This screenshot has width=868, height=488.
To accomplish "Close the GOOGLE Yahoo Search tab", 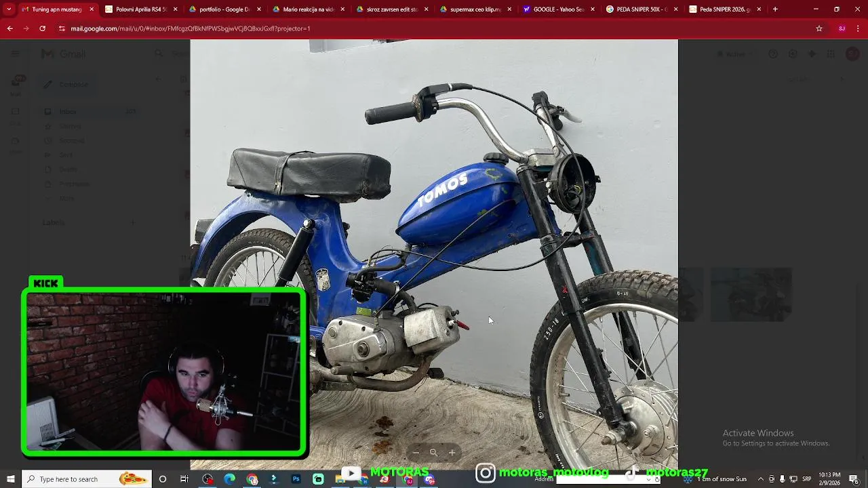I will 593,9.
